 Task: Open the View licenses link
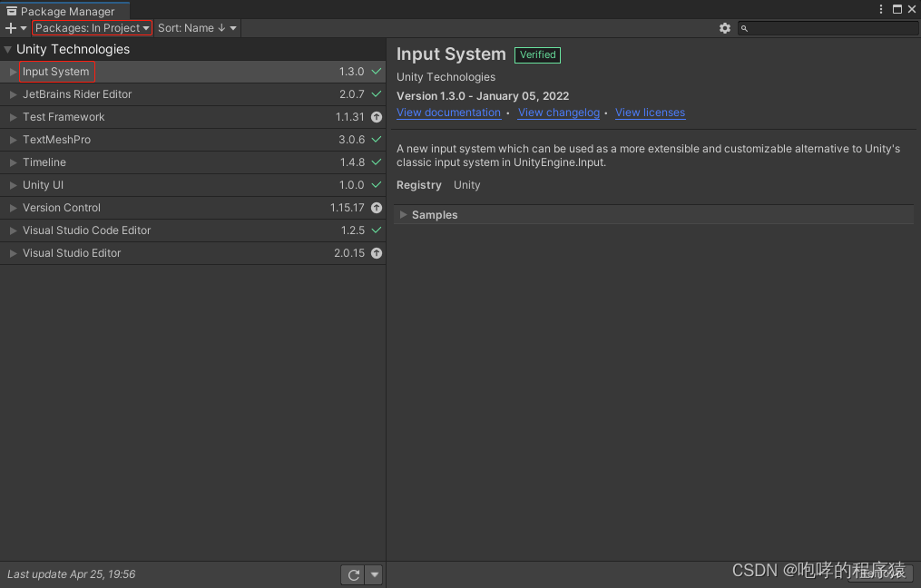(x=651, y=113)
